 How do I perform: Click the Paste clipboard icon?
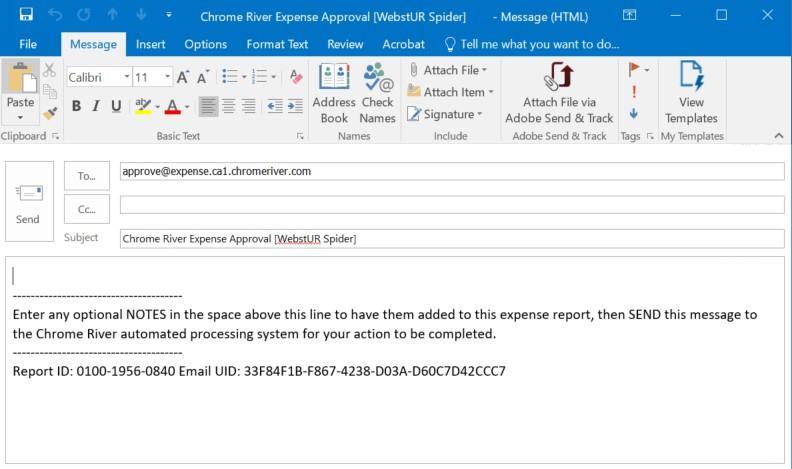(x=21, y=78)
